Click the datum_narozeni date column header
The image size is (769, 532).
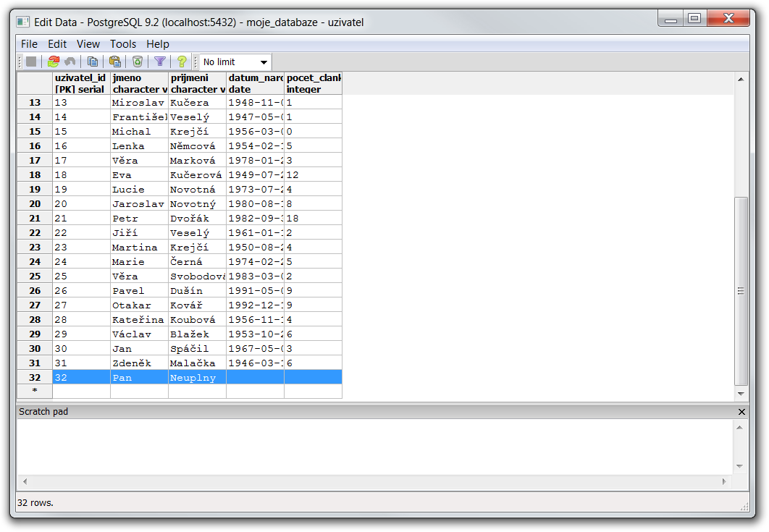[x=255, y=83]
